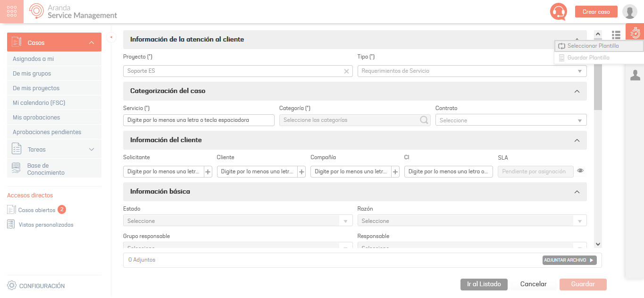Click the person icon in right sidebar
Image resolution: width=644 pixels, height=298 pixels.
click(x=635, y=75)
